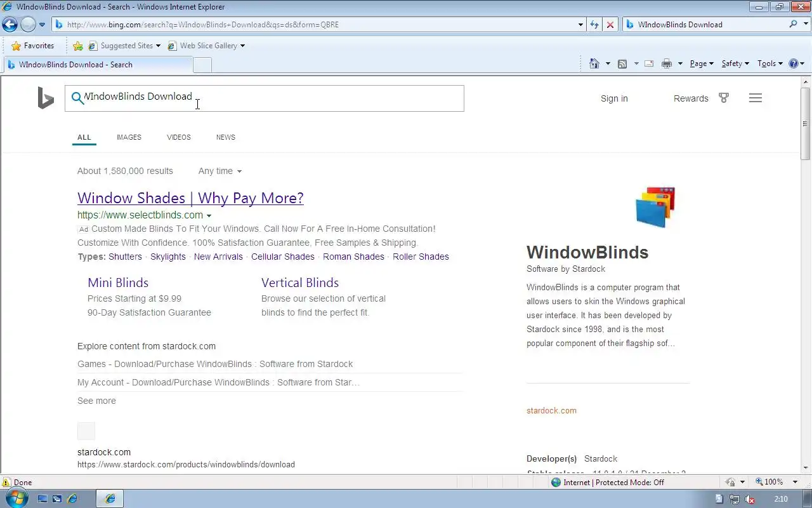
Task: Click Internet Protected Mode zone indicator
Action: click(x=607, y=482)
